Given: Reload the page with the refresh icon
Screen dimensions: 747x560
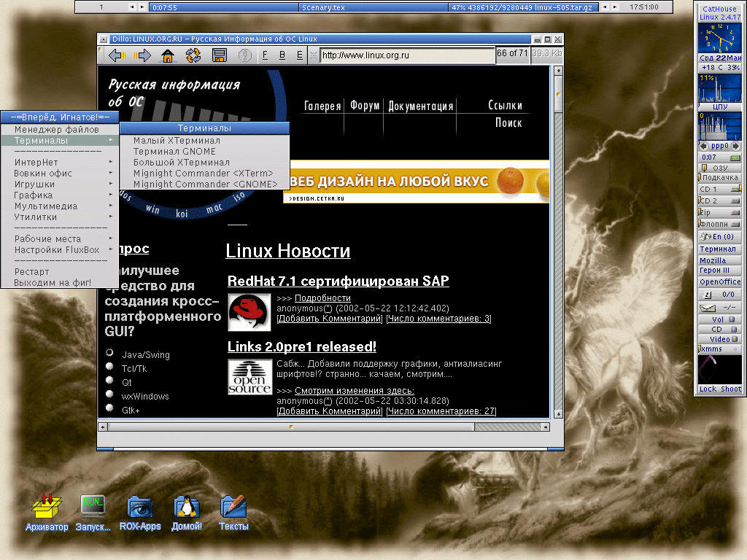Looking at the screenshot, I should tap(193, 55).
